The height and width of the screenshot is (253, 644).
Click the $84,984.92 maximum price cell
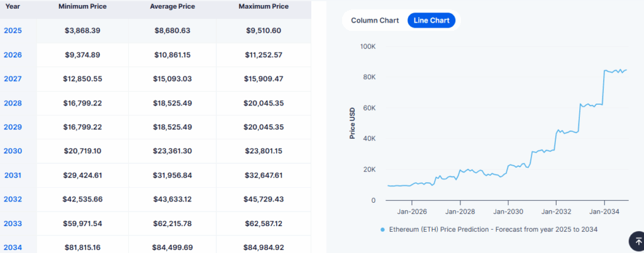pyautogui.click(x=264, y=247)
